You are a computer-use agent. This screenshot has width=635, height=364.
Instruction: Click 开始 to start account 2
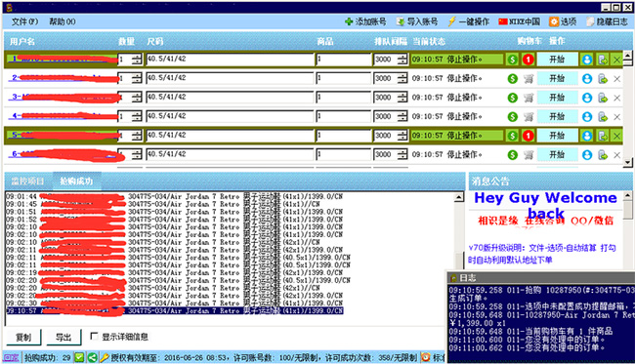click(557, 78)
